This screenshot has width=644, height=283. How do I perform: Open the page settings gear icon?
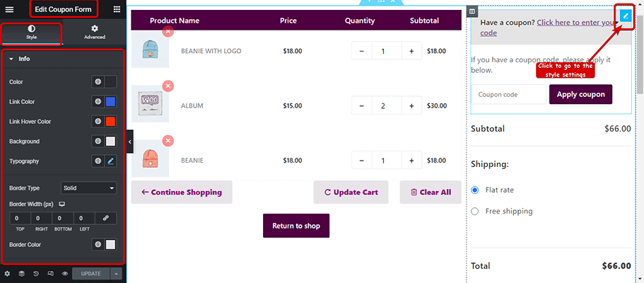[7, 274]
